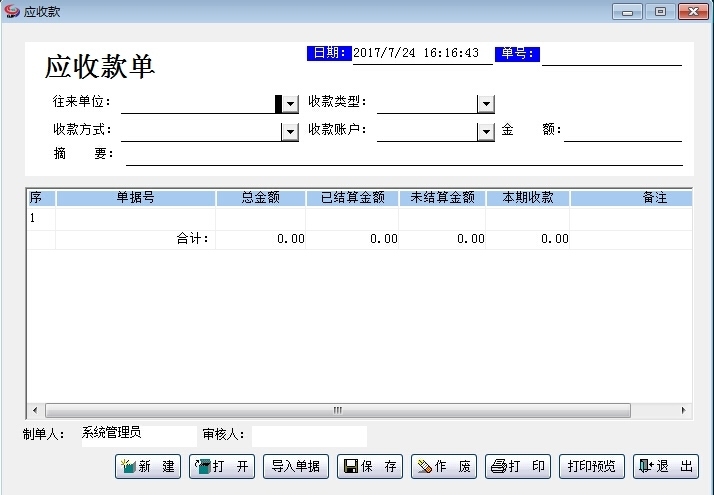The width and height of the screenshot is (714, 495).
Task: Focus the 单号 input field
Action: pos(612,56)
